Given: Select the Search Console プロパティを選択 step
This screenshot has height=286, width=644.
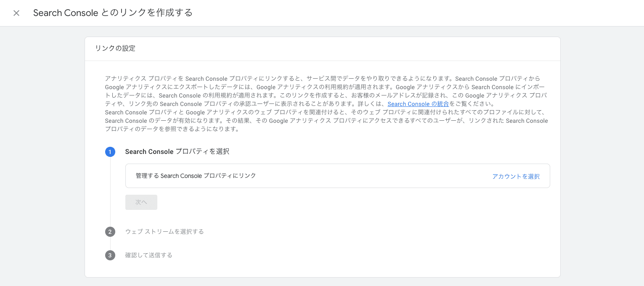Looking at the screenshot, I should [176, 151].
